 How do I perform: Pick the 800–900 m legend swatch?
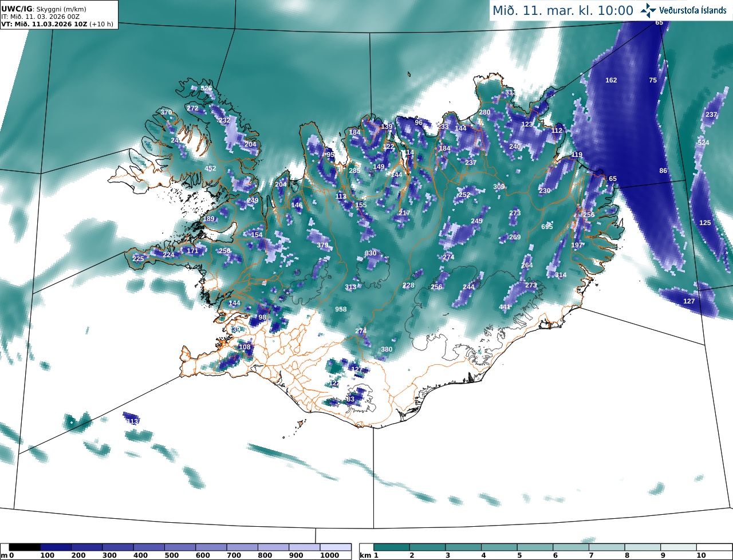[x=273, y=547]
